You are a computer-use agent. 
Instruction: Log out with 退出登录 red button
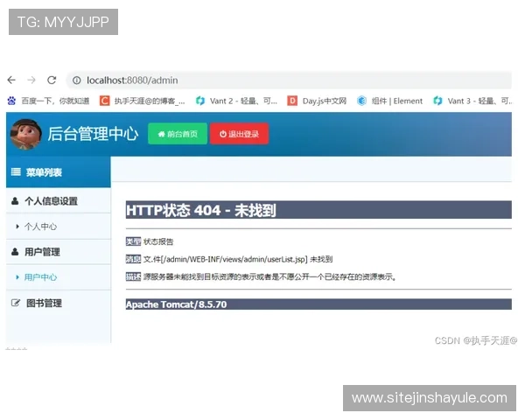coord(240,134)
